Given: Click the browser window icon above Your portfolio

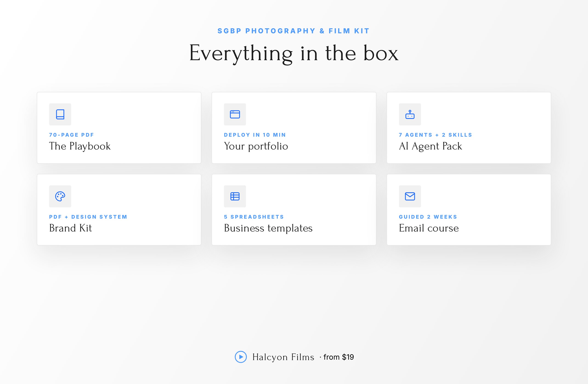Looking at the screenshot, I should tap(235, 114).
